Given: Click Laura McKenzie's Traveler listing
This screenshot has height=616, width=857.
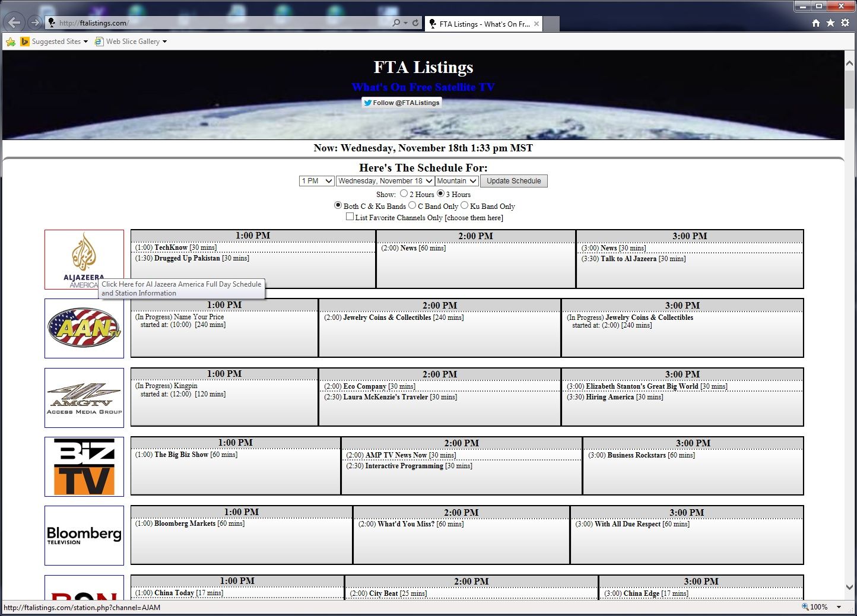Looking at the screenshot, I should pyautogui.click(x=386, y=397).
